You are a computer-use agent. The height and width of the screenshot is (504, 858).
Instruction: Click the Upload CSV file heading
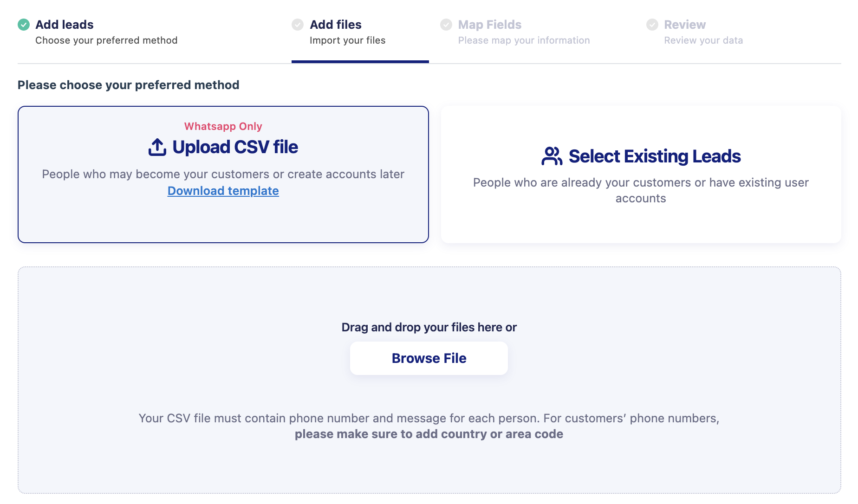click(x=235, y=147)
